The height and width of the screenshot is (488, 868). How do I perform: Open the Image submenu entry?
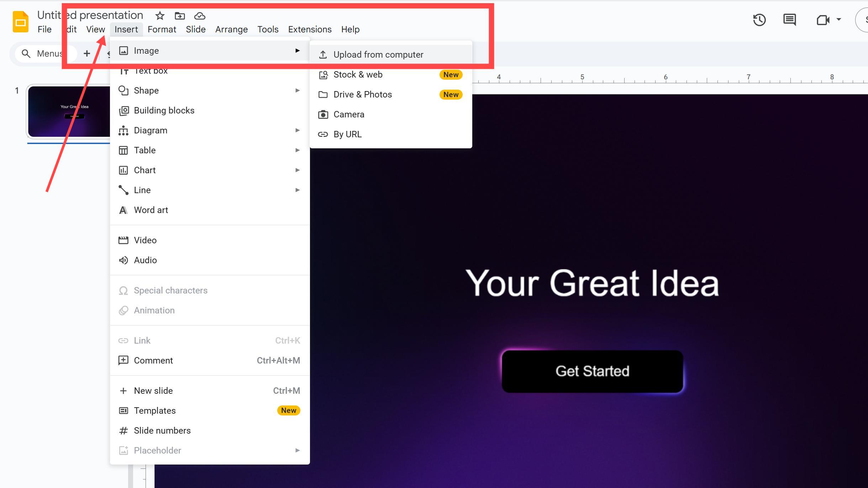pyautogui.click(x=210, y=51)
